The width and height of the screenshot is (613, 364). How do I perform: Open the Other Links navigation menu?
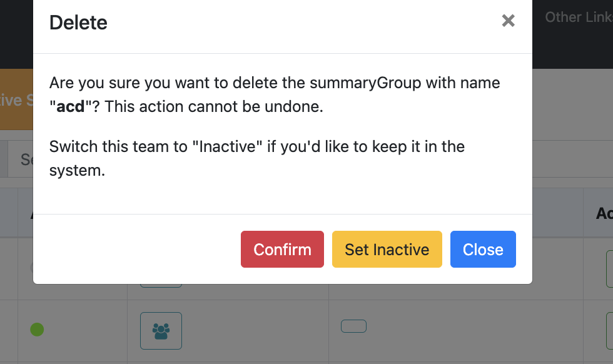coord(579,18)
